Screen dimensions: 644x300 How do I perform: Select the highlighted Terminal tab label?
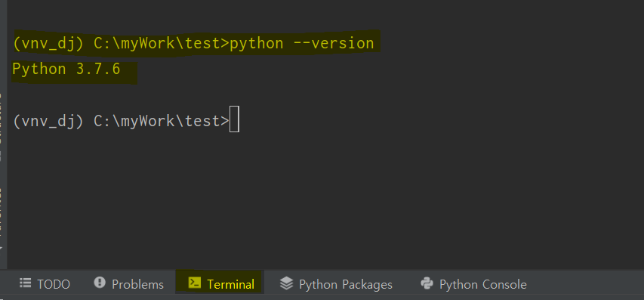point(230,284)
